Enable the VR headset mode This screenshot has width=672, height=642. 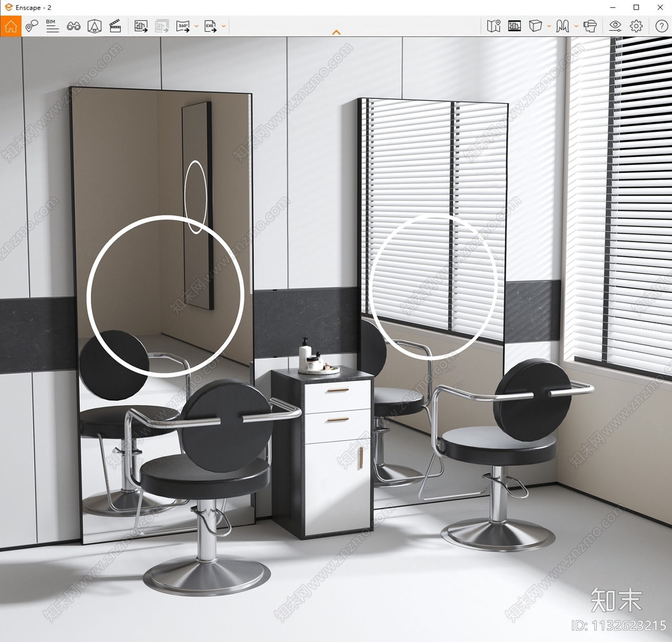pyautogui.click(x=590, y=26)
